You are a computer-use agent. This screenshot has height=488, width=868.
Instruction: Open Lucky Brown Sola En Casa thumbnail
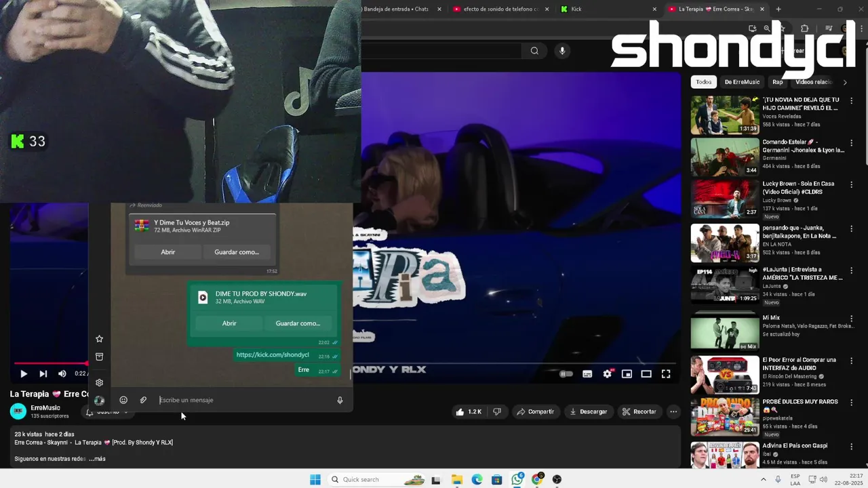pos(725,199)
